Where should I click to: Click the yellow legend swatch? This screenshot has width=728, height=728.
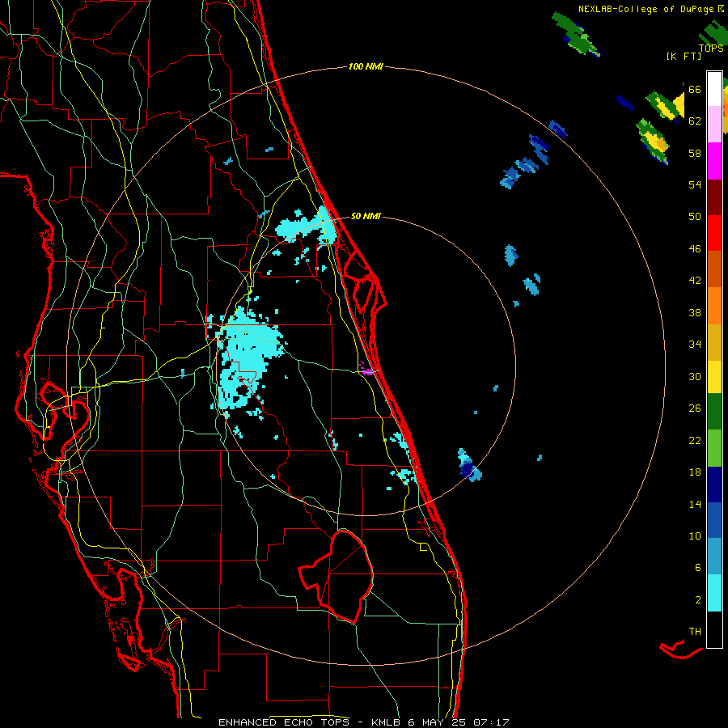[x=714, y=377]
